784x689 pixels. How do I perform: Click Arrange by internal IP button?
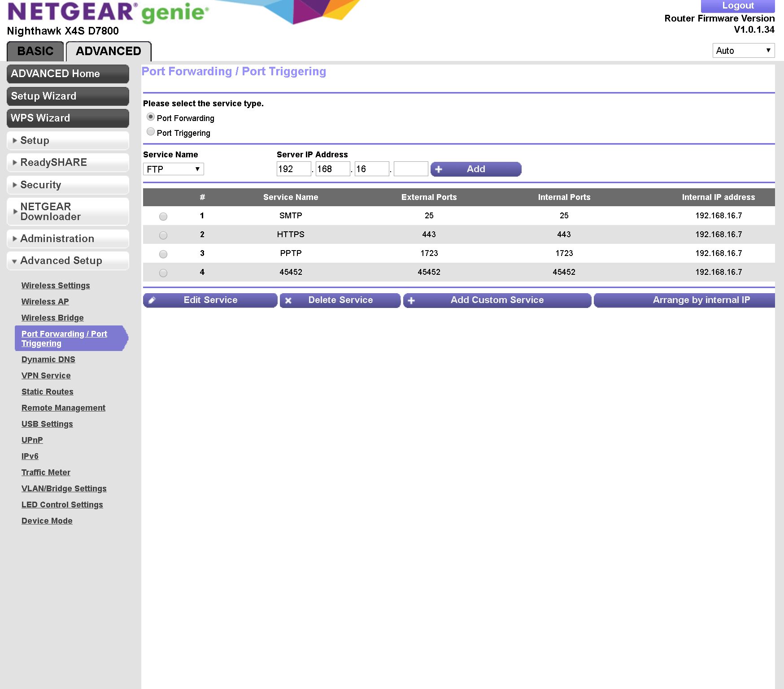coord(684,300)
